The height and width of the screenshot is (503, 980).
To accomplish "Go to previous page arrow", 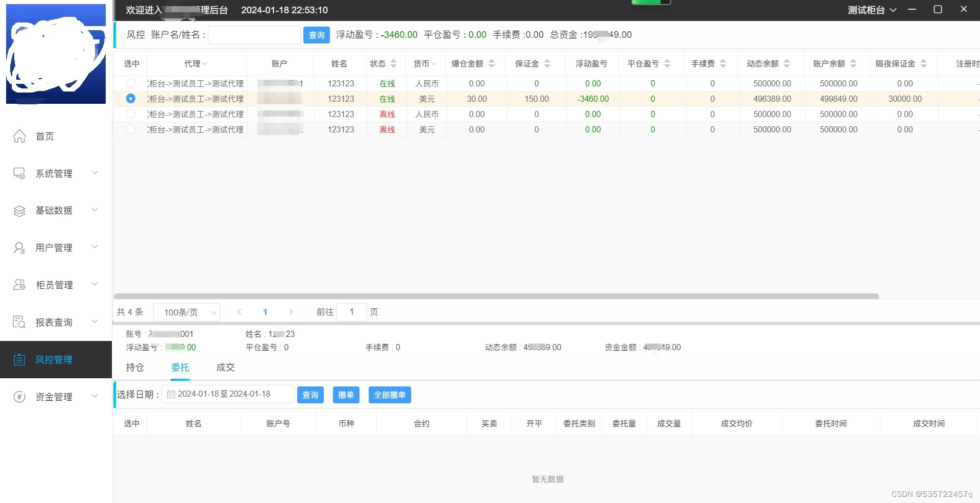I will point(239,312).
